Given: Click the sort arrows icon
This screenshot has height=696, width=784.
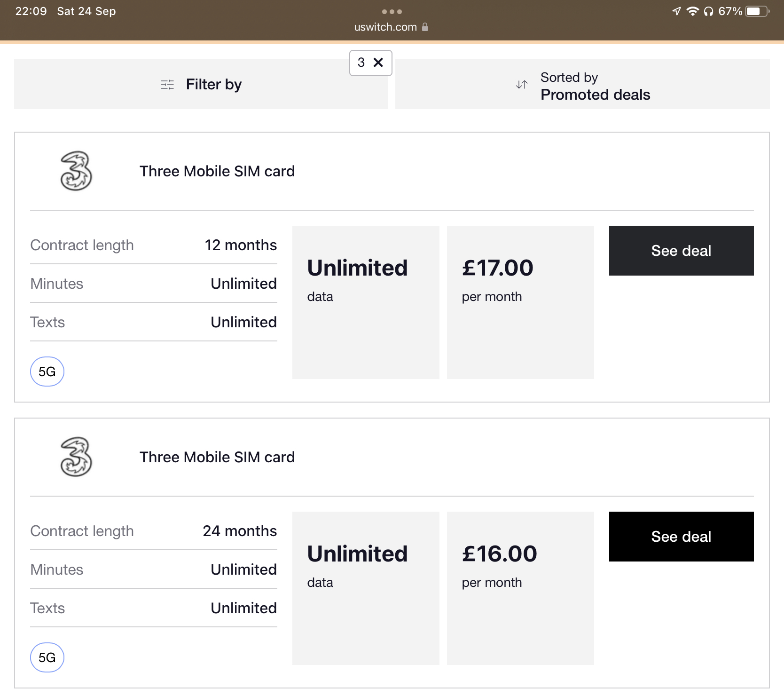Looking at the screenshot, I should click(x=522, y=85).
